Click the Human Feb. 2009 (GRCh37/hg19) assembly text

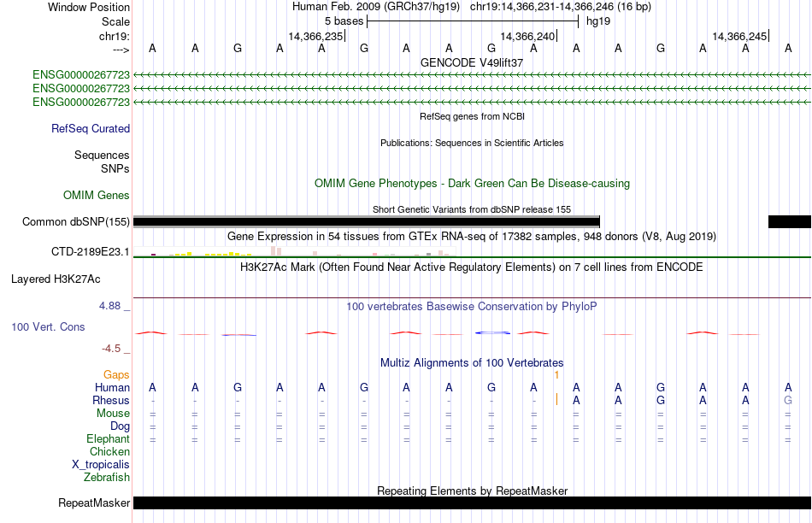click(x=376, y=7)
